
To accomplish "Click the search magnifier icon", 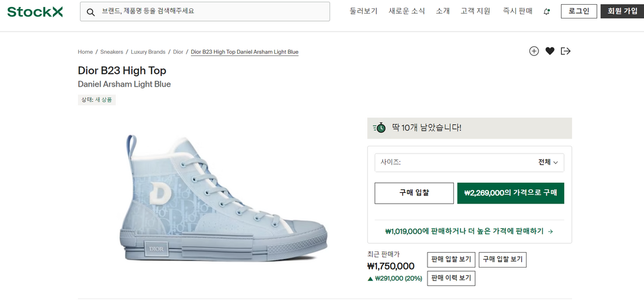I will (x=91, y=11).
